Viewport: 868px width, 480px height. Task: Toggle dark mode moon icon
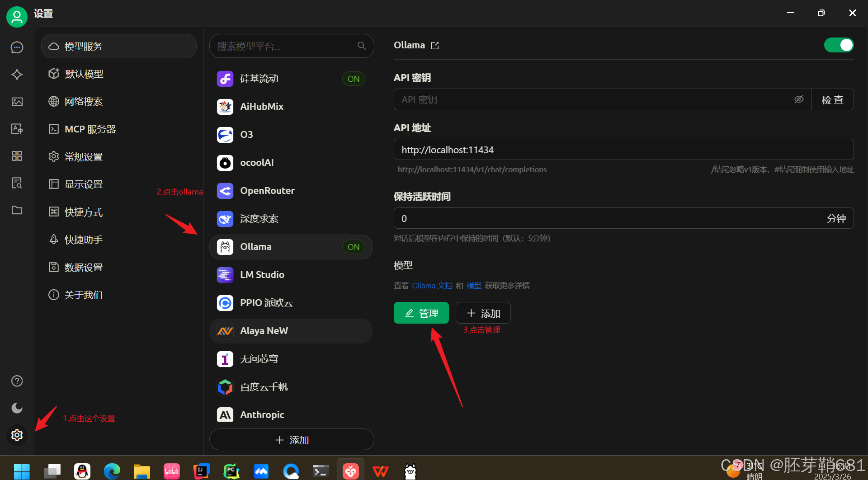(x=17, y=408)
